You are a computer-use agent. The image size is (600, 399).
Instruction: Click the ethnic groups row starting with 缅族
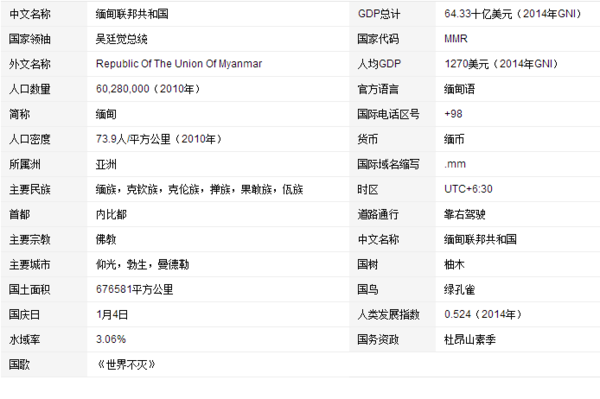coord(199,189)
